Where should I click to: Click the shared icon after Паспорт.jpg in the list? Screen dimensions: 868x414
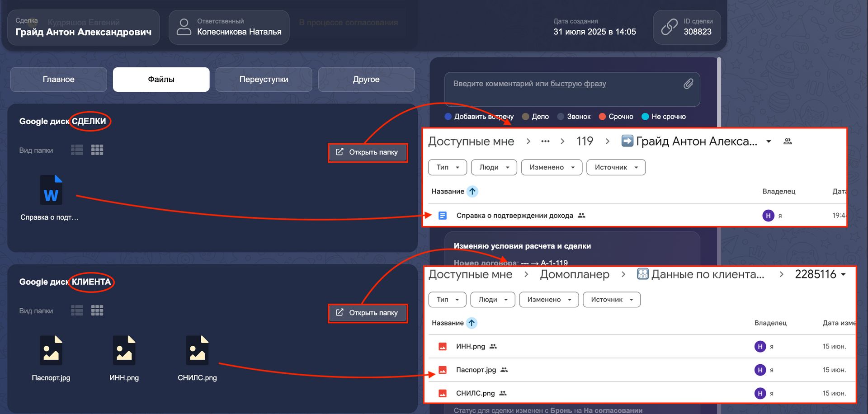pyautogui.click(x=504, y=370)
